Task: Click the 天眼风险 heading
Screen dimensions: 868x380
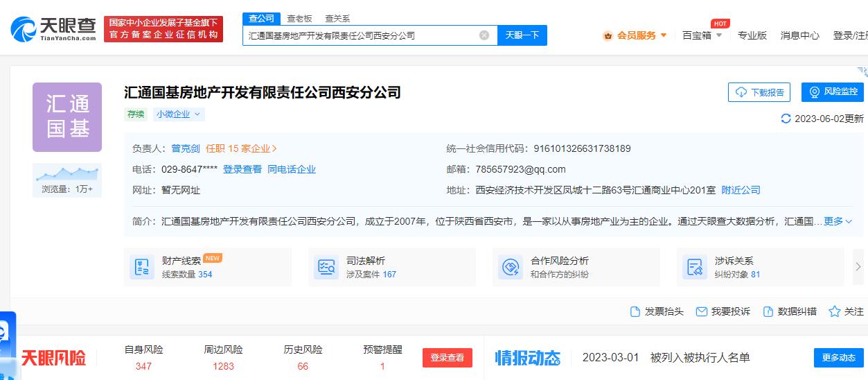Action: click(x=53, y=359)
